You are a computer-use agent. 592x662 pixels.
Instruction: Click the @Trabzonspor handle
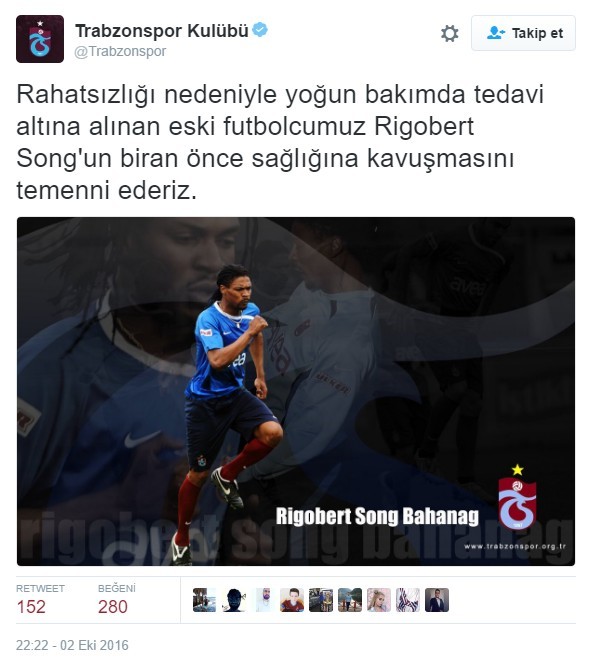pyautogui.click(x=120, y=52)
